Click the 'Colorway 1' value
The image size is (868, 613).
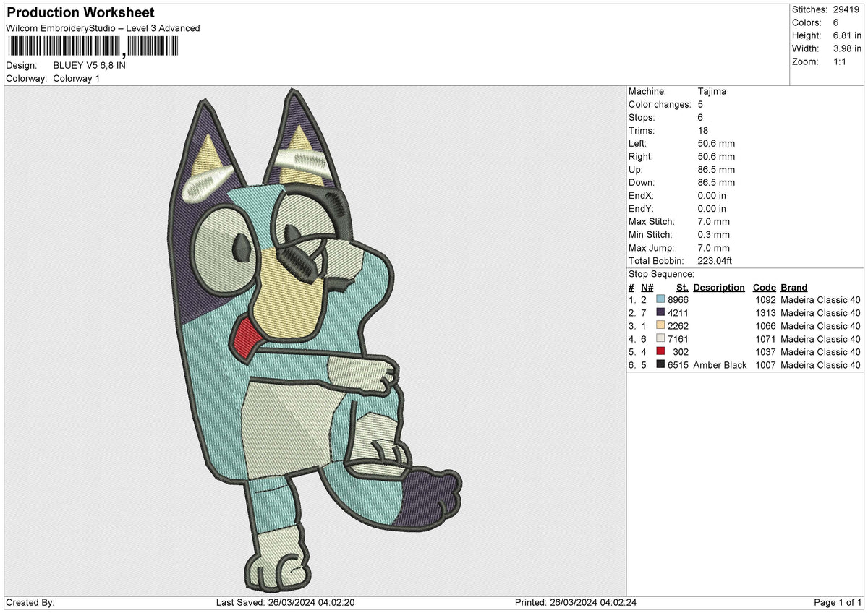[77, 78]
